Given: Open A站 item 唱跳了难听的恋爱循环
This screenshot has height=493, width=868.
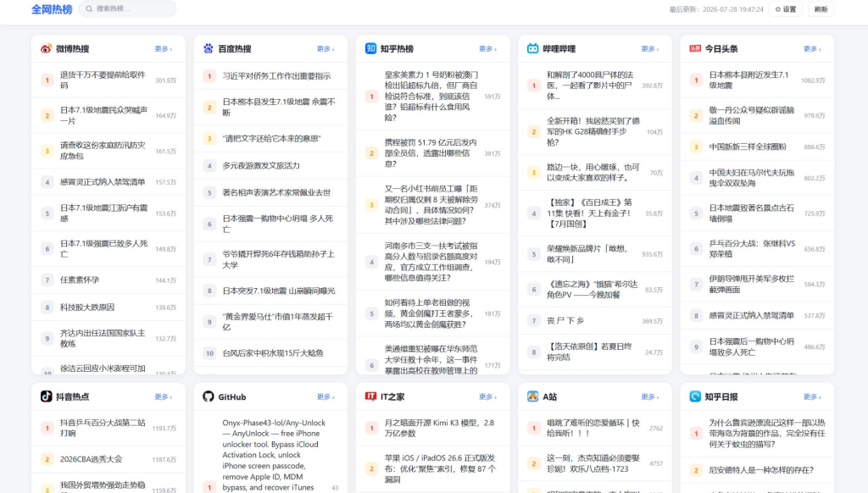Looking at the screenshot, I should 595,429.
